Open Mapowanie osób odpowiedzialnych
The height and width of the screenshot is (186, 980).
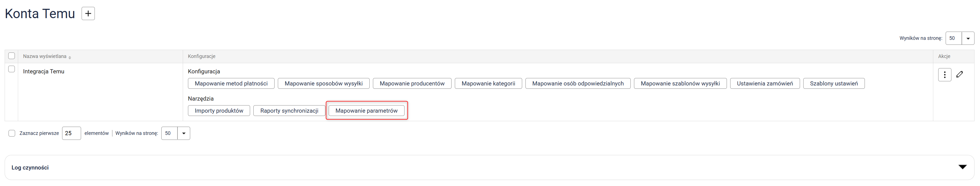(x=577, y=84)
